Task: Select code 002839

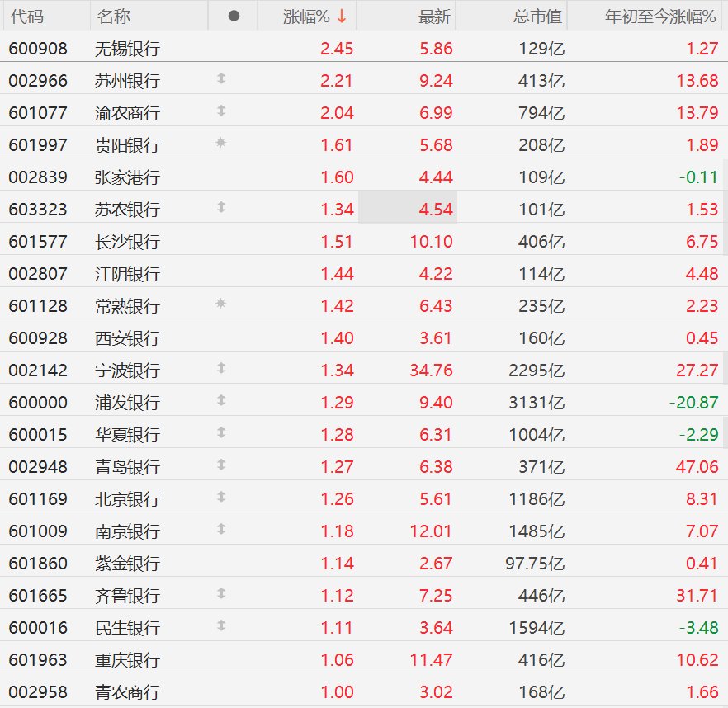Action: coord(38,177)
